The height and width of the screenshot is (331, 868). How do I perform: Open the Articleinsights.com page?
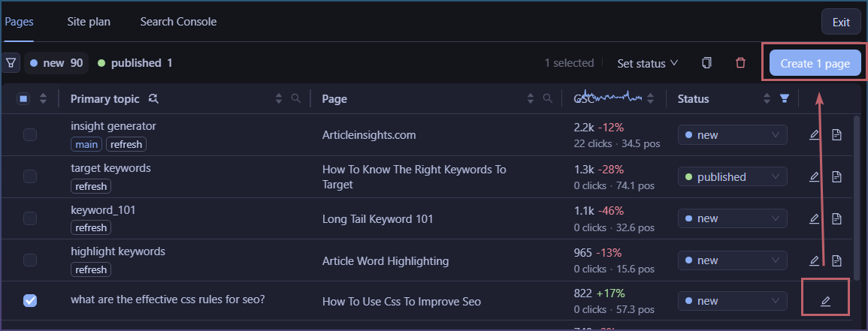click(369, 135)
